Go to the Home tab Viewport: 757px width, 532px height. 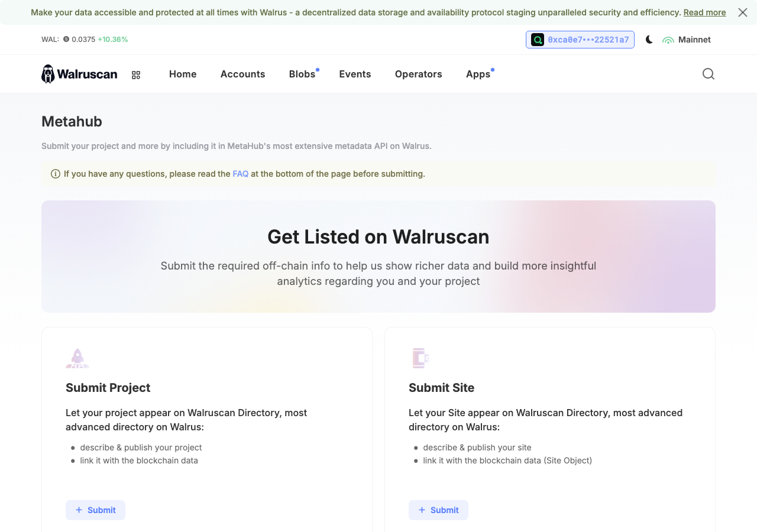pos(183,74)
